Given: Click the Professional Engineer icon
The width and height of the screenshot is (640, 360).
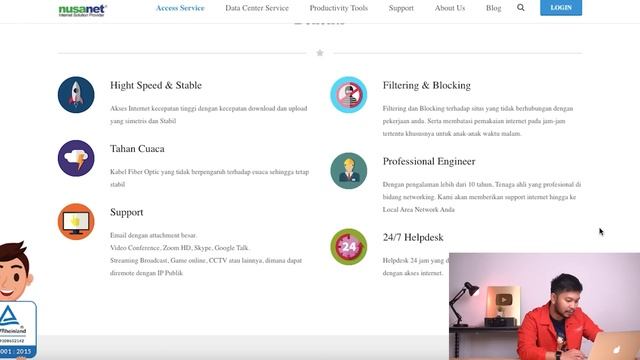Looking at the screenshot, I should [349, 171].
